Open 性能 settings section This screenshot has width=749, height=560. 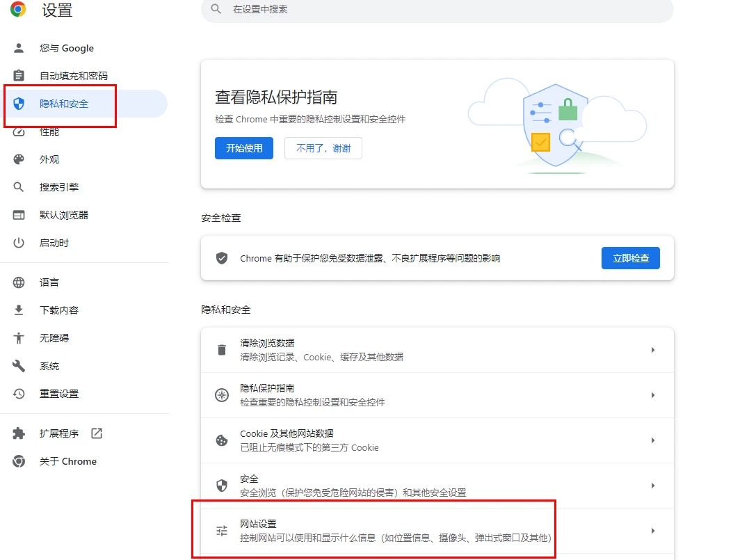point(83,131)
